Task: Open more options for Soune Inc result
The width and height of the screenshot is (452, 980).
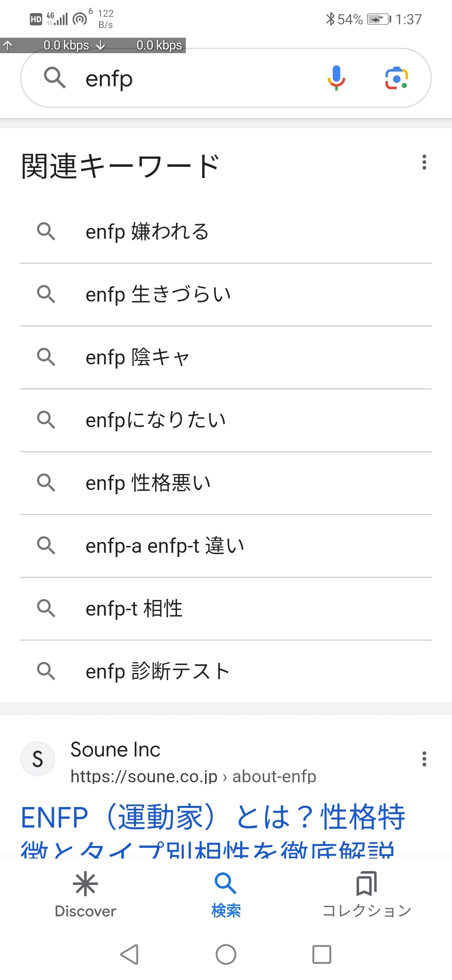Action: coord(424,758)
